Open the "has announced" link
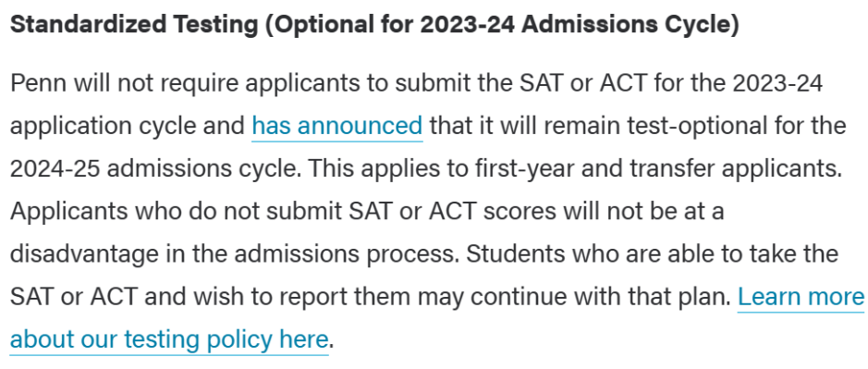Viewport: 868px width, 369px height. click(337, 126)
